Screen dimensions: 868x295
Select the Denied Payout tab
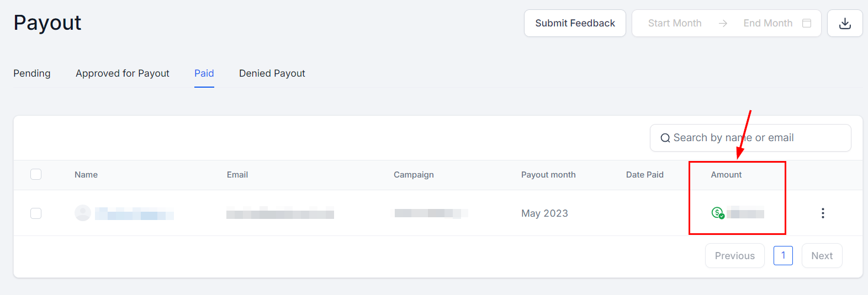[x=272, y=73]
